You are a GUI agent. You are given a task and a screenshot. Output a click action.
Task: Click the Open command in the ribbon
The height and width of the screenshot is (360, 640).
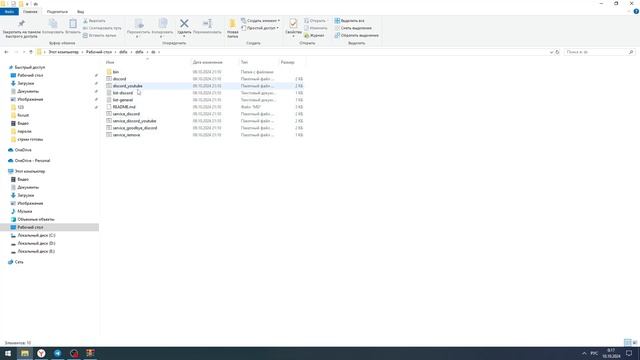(x=315, y=20)
